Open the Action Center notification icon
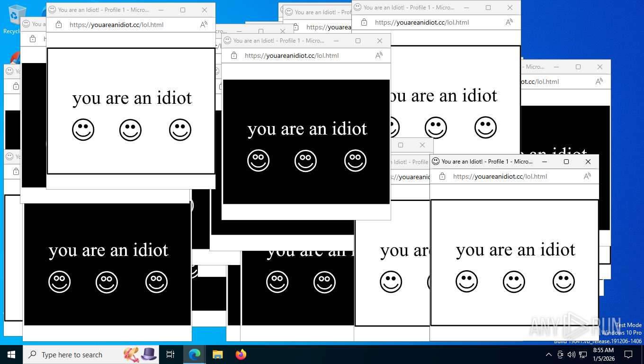 click(x=628, y=355)
